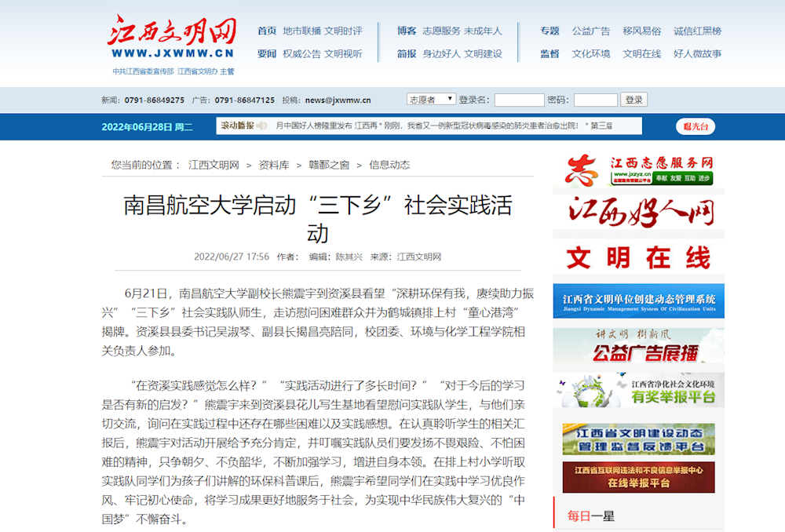The height and width of the screenshot is (532, 785).
Task: Open the 博客 navigation item
Action: pyautogui.click(x=407, y=31)
